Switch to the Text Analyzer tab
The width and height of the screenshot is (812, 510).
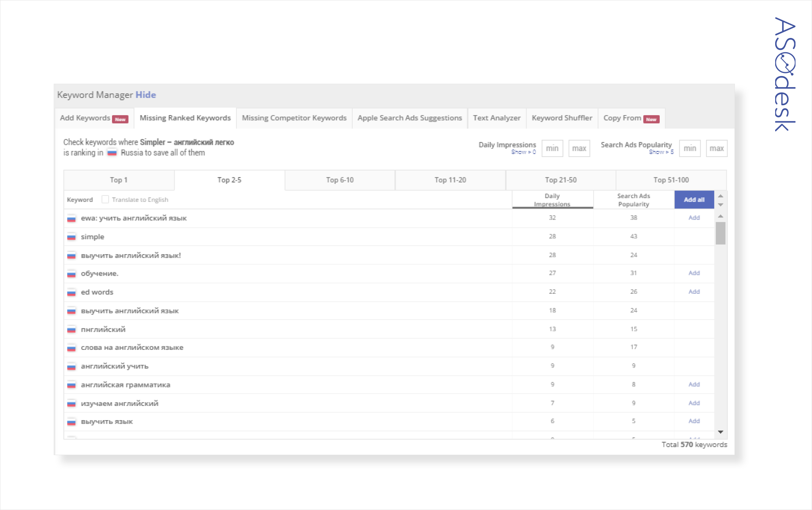click(x=497, y=118)
